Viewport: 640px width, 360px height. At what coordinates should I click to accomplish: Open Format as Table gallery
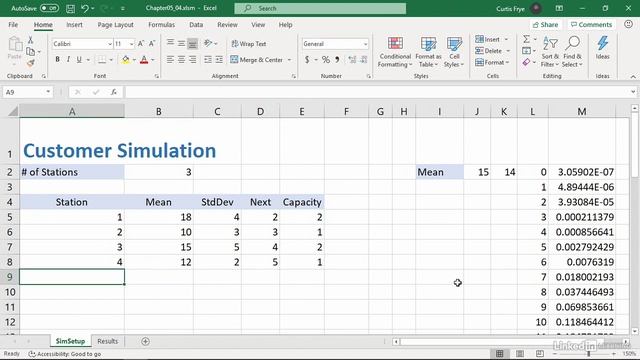click(x=428, y=52)
